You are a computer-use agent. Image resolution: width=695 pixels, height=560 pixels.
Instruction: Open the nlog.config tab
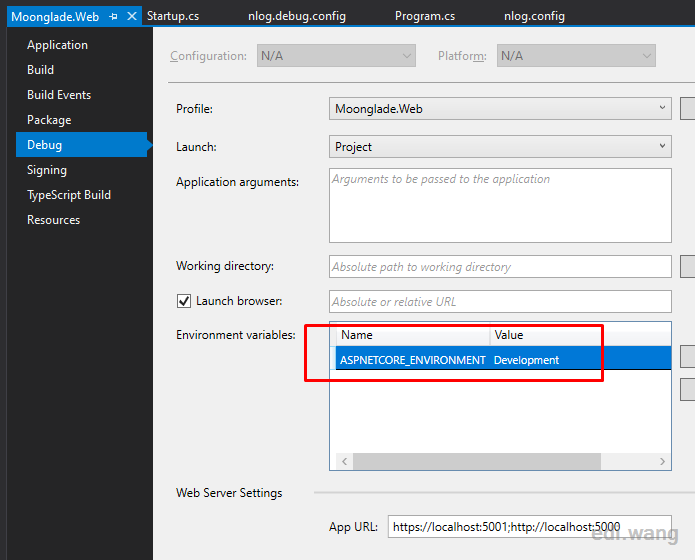[534, 16]
